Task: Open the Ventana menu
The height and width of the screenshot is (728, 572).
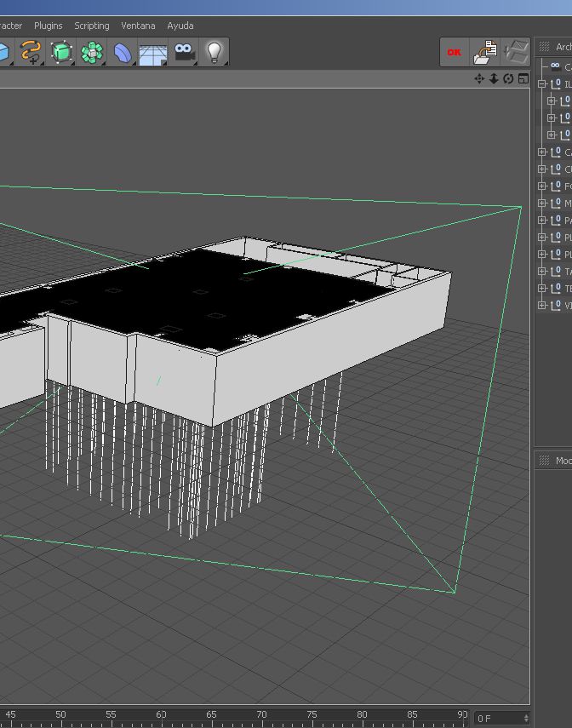Action: 138,26
